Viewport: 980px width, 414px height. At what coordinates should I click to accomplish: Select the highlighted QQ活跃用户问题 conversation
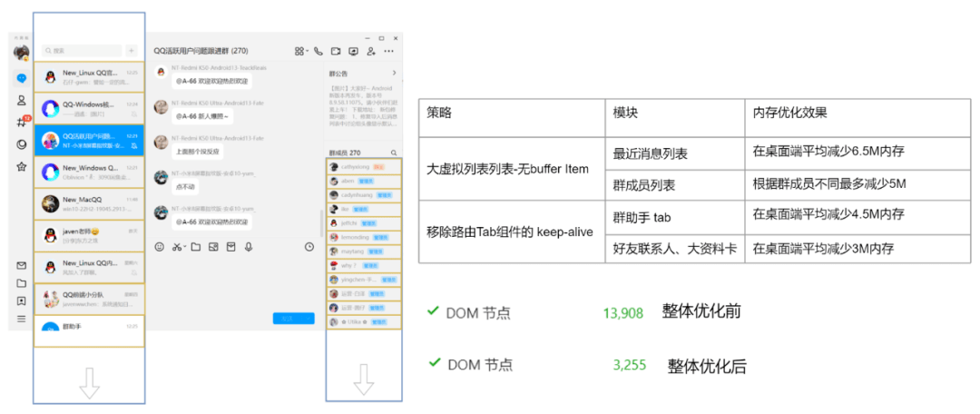click(89, 141)
